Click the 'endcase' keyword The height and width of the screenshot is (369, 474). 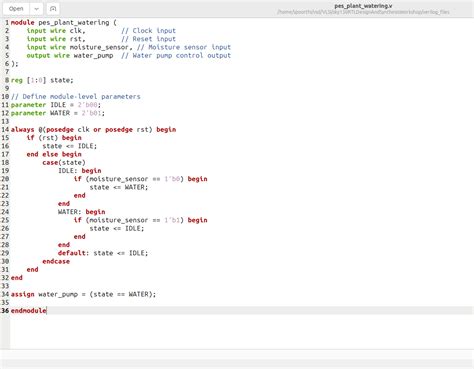[56, 261]
